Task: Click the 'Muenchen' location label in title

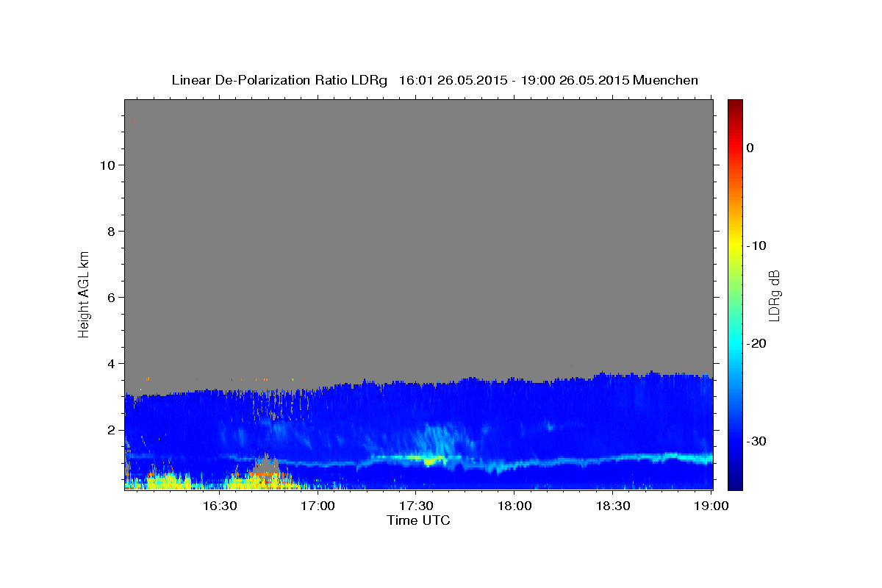Action: click(x=666, y=80)
